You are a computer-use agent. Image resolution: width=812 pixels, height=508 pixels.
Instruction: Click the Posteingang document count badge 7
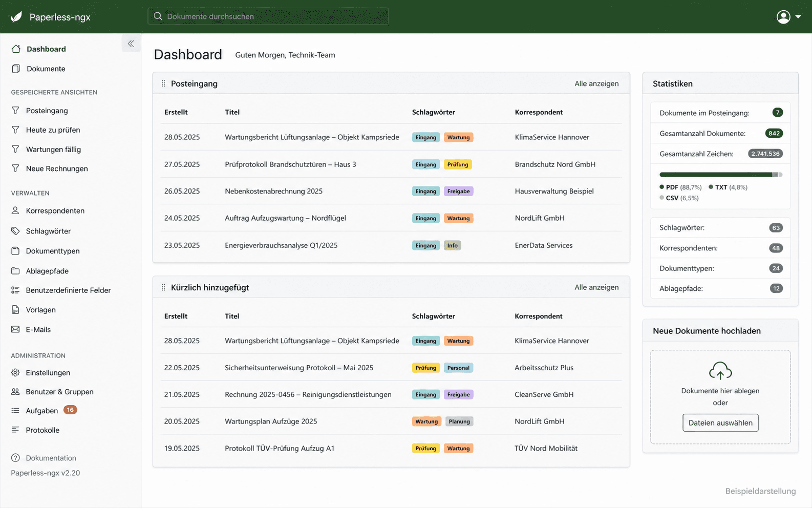click(x=777, y=113)
